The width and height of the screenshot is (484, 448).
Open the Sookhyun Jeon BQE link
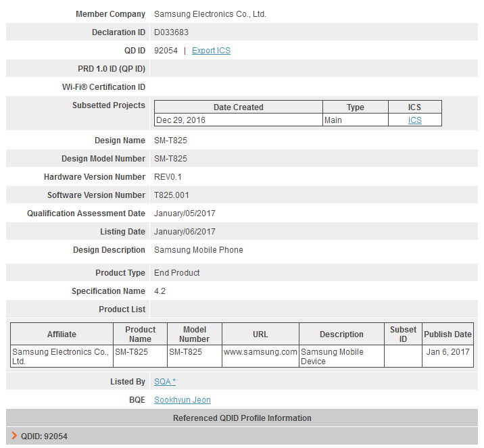coord(183,400)
